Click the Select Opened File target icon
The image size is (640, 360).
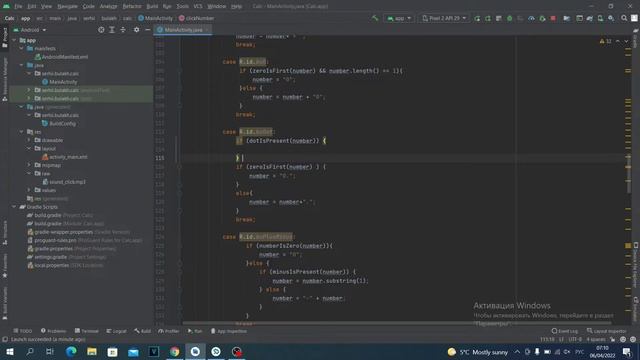(101, 30)
